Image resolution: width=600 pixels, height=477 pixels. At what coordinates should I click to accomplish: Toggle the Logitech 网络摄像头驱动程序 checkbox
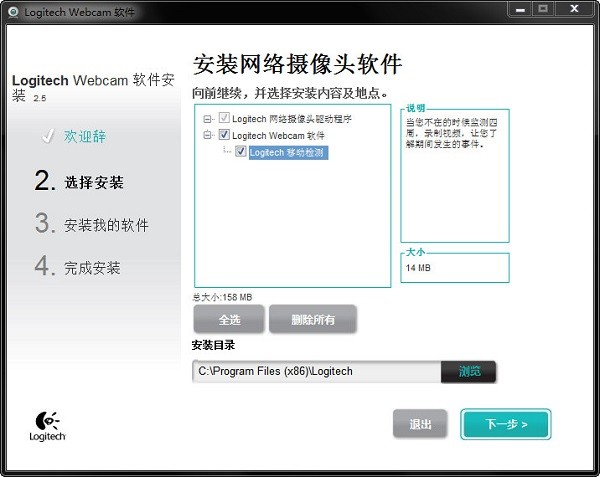(x=224, y=118)
